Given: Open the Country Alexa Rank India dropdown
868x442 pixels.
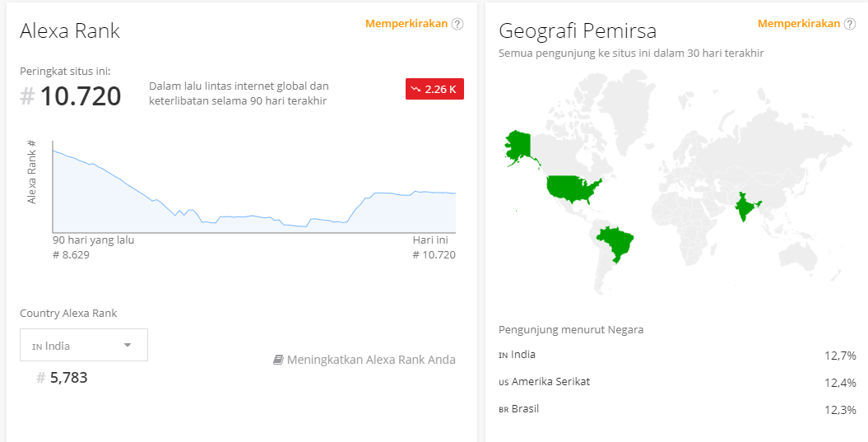Looking at the screenshot, I should (83, 345).
